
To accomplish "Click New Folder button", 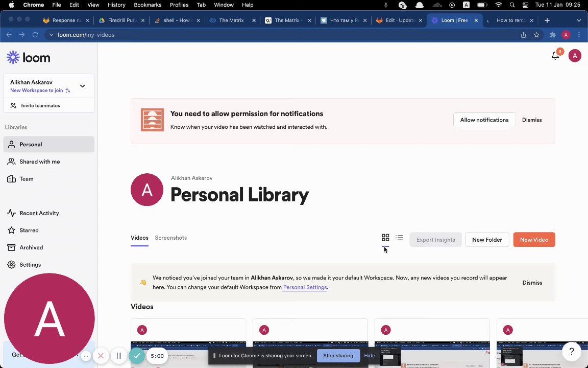I will pyautogui.click(x=487, y=240).
